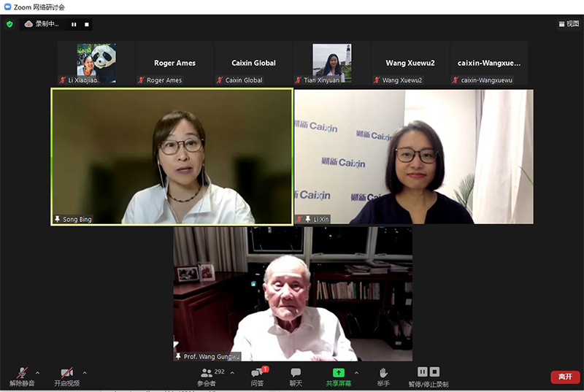Start video with 开启视频 button
The height and width of the screenshot is (392, 584).
point(67,377)
